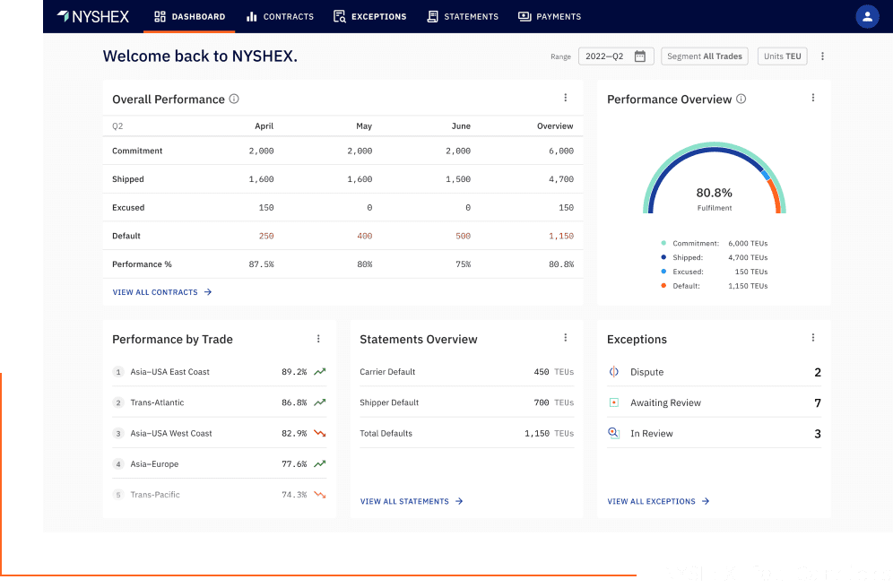Open the user profile avatar

(x=867, y=16)
